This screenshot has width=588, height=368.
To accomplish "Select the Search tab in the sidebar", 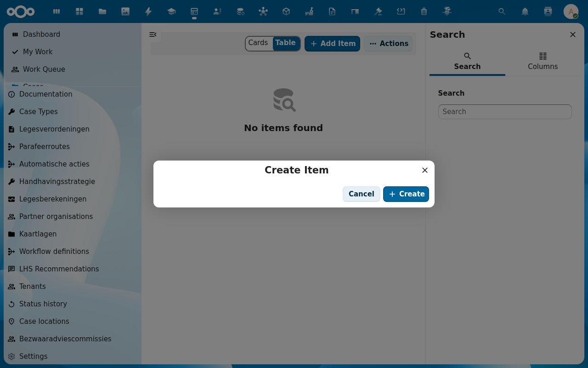I will (x=467, y=61).
